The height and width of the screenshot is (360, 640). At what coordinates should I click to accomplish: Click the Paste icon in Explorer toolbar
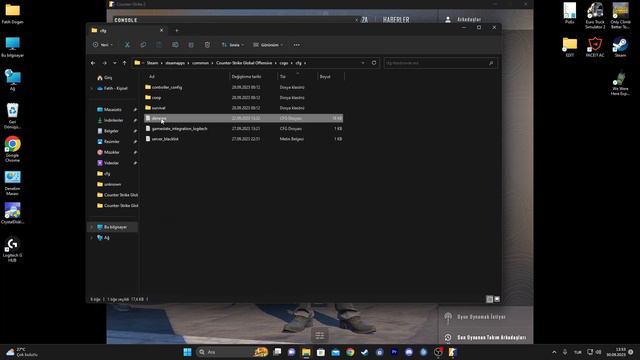(x=159, y=45)
